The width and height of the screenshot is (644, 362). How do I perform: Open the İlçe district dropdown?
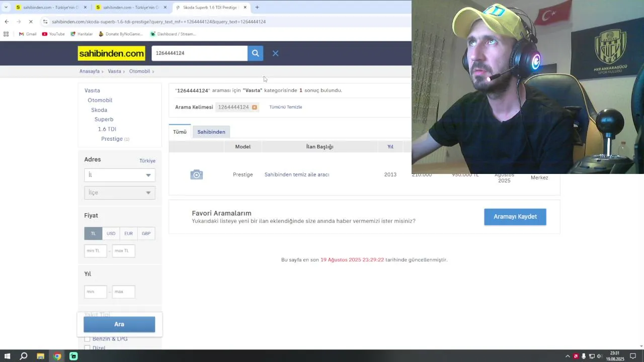(x=120, y=193)
